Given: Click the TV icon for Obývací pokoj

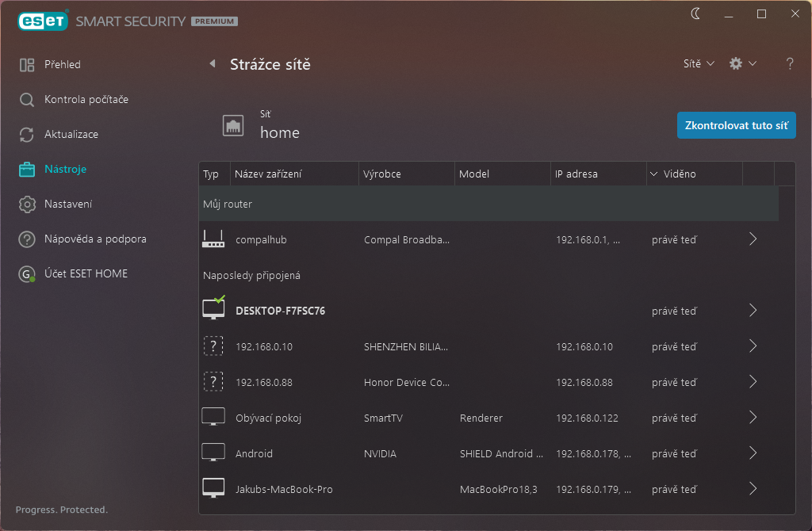Looking at the screenshot, I should click(213, 418).
